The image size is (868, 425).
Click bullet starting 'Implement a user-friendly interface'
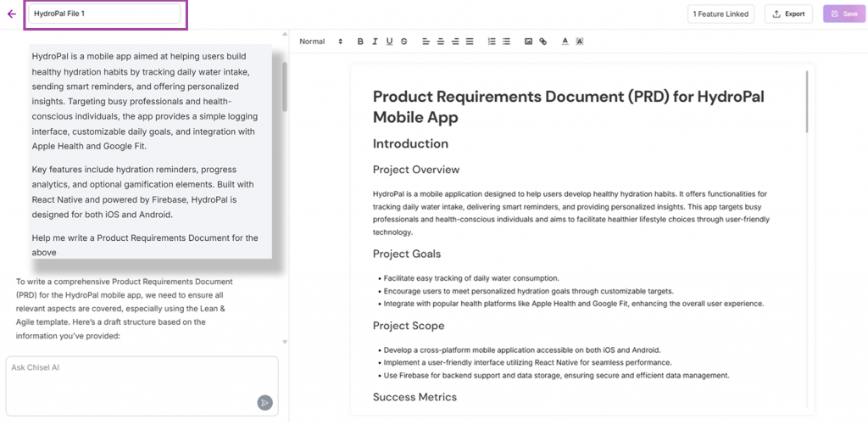527,362
